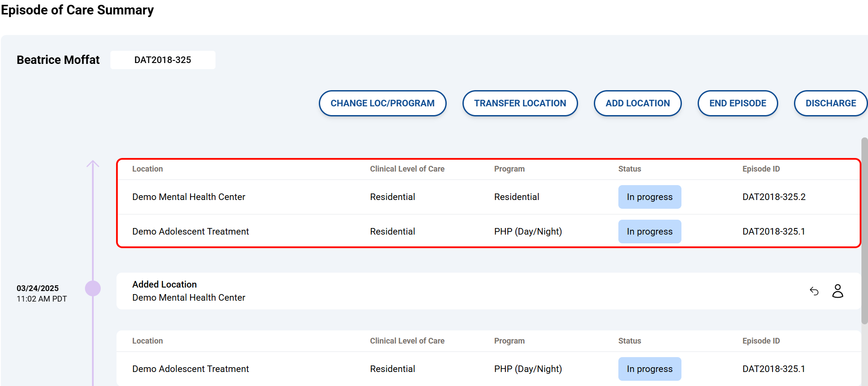Open episode ID DAT2018-325.2
This screenshot has height=386, width=868.
coord(774,197)
